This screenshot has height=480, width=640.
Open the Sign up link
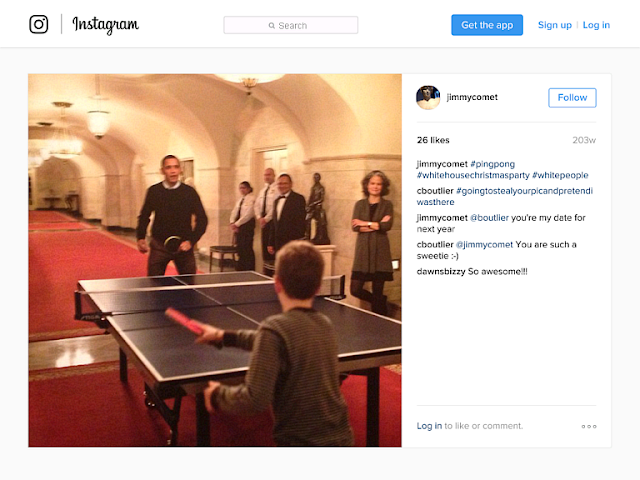click(x=555, y=25)
